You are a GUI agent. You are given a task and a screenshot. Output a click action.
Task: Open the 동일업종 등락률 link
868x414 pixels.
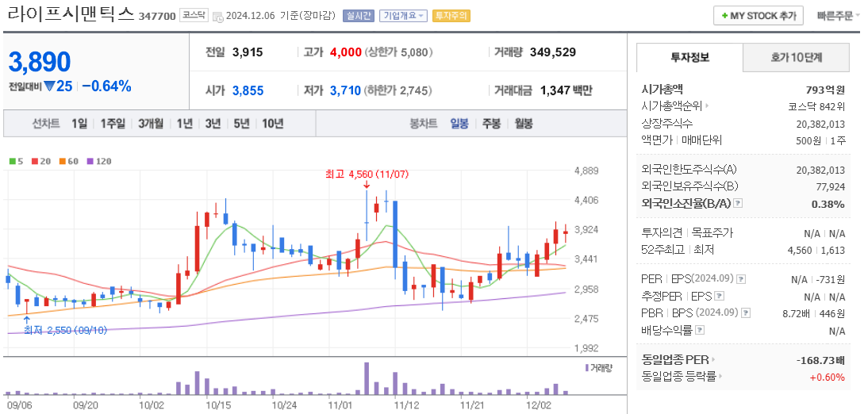pyautogui.click(x=683, y=377)
